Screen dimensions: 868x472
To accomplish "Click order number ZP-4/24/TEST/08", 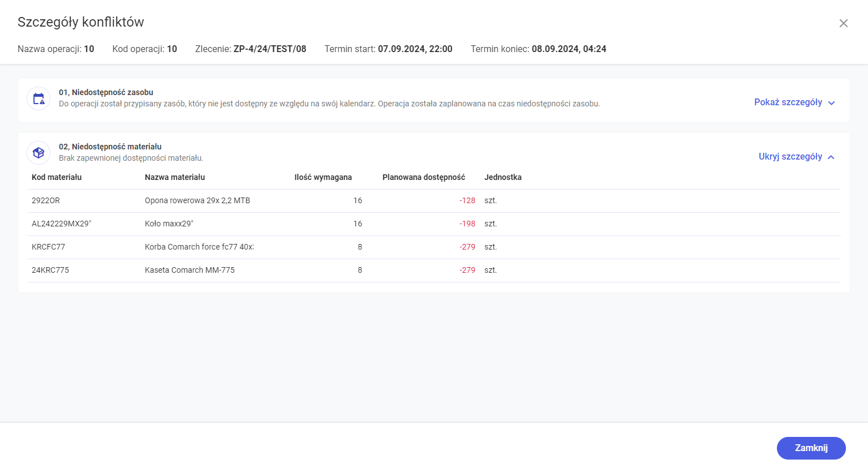I will pyautogui.click(x=270, y=49).
